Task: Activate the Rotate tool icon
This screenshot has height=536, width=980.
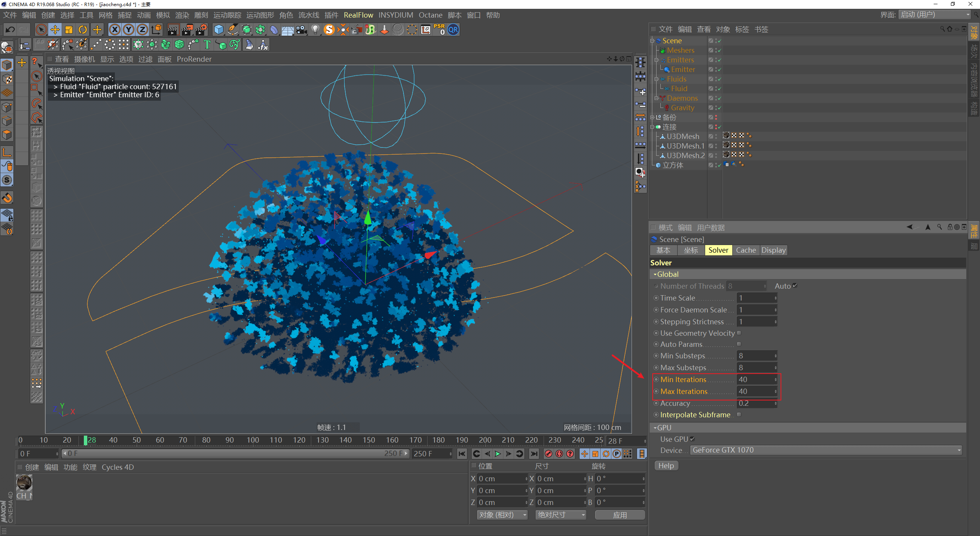Action: coord(83,30)
